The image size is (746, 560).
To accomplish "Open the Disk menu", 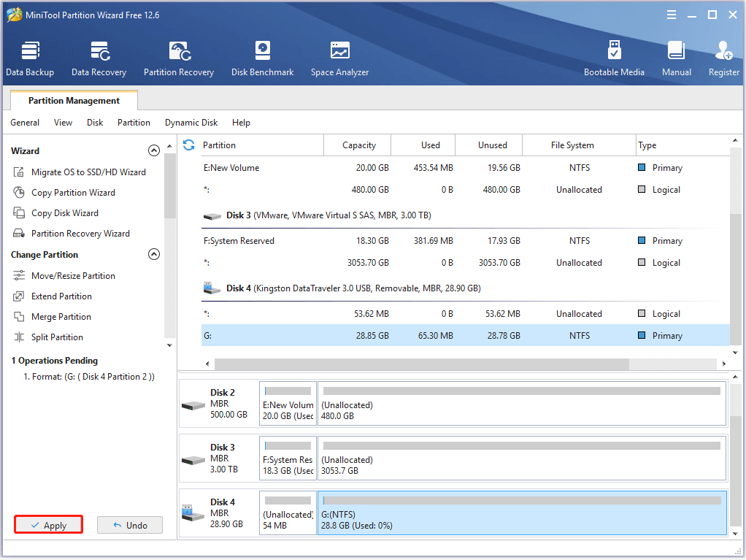I will [x=95, y=122].
